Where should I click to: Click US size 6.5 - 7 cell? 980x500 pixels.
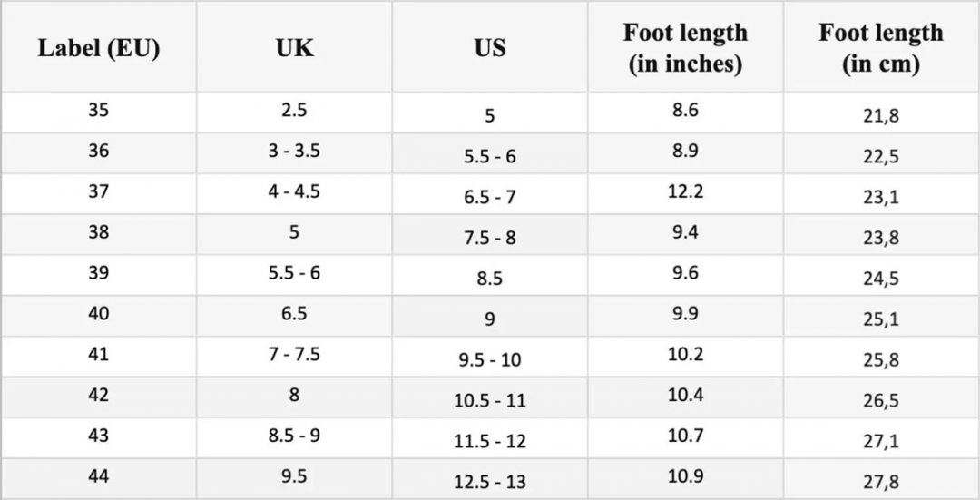coord(490,194)
